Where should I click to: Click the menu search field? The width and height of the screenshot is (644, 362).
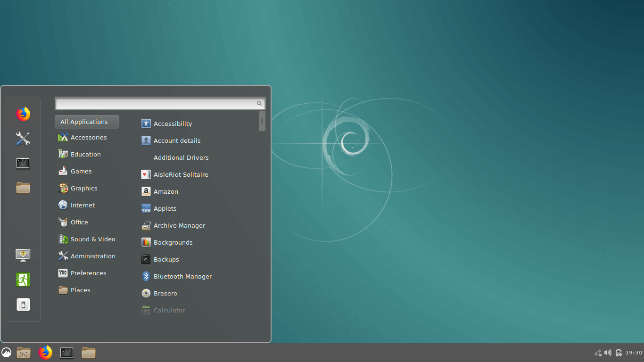156,103
